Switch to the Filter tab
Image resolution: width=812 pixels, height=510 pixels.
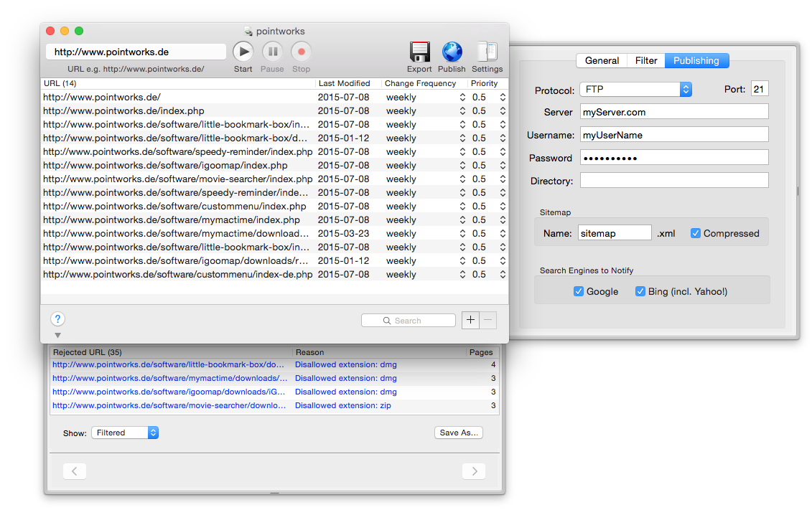click(x=645, y=60)
